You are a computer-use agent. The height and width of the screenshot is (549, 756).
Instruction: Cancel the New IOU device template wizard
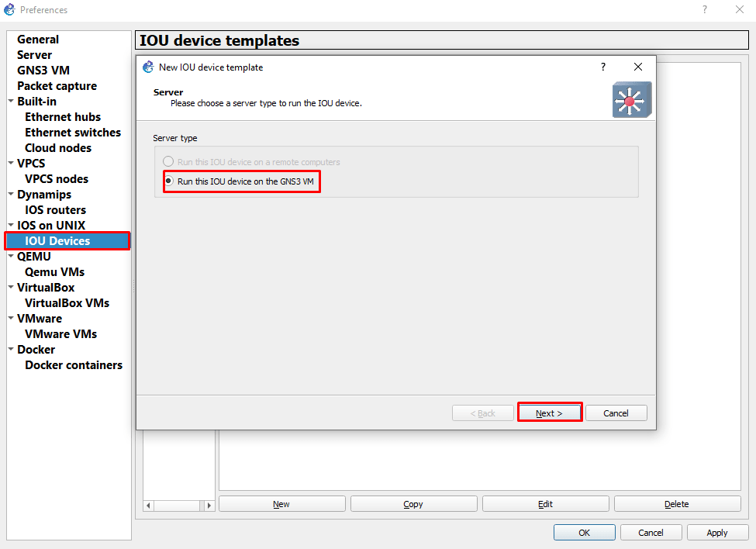tap(616, 413)
